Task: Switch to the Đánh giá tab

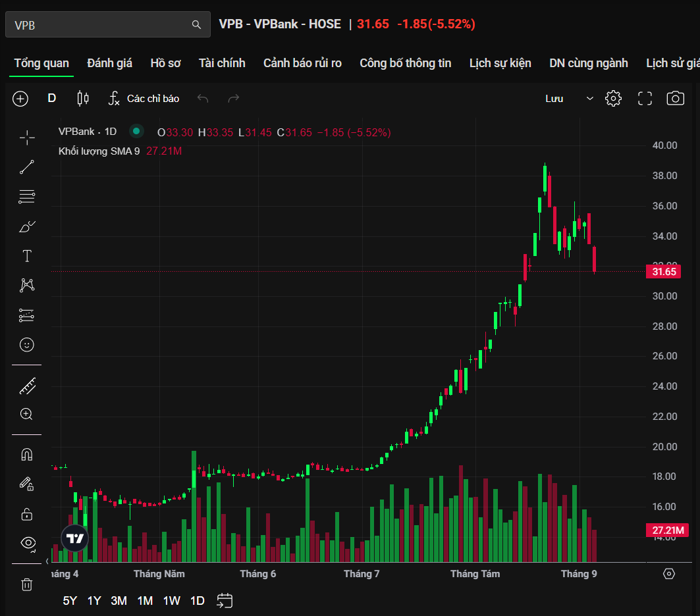Action: [x=110, y=63]
